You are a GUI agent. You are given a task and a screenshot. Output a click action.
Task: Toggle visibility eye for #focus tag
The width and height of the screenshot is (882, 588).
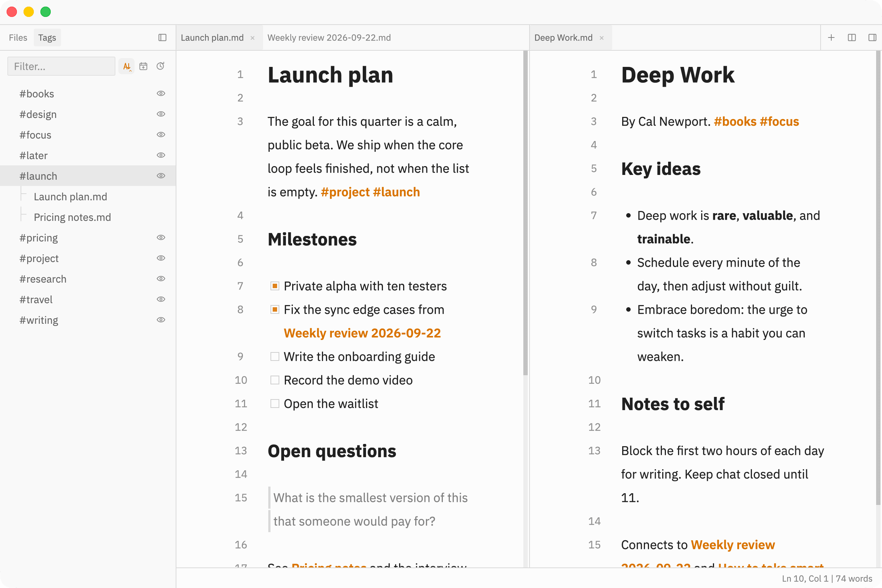tap(161, 135)
